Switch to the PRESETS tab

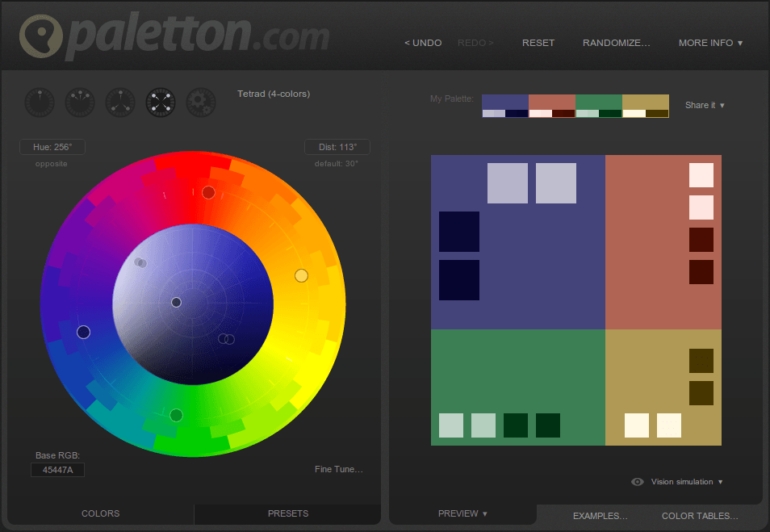tap(288, 513)
